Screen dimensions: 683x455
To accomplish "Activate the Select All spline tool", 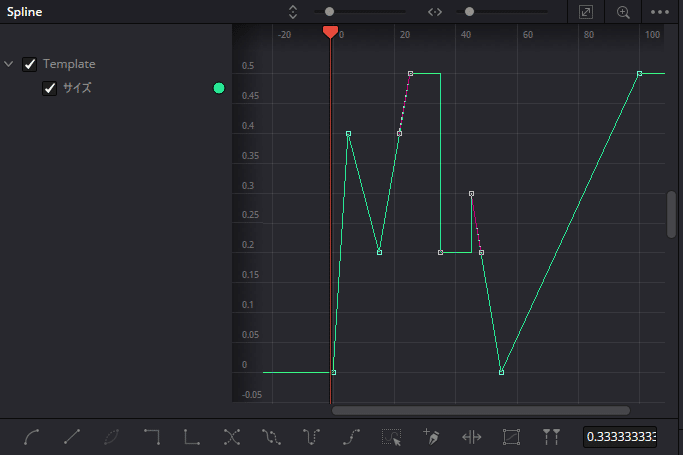I will pyautogui.click(x=391, y=437).
